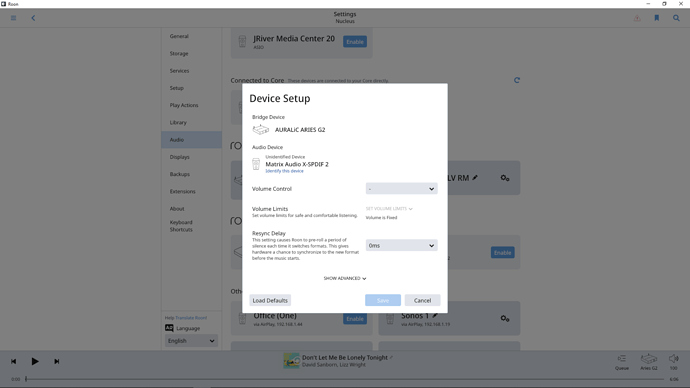
Task: Open settings gears for Sonos 1
Action: click(x=505, y=318)
